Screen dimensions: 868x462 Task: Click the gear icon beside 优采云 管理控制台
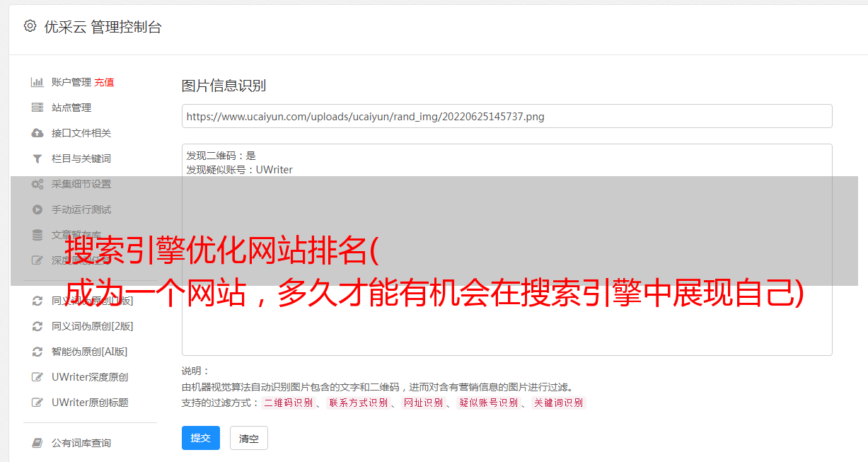[30, 26]
